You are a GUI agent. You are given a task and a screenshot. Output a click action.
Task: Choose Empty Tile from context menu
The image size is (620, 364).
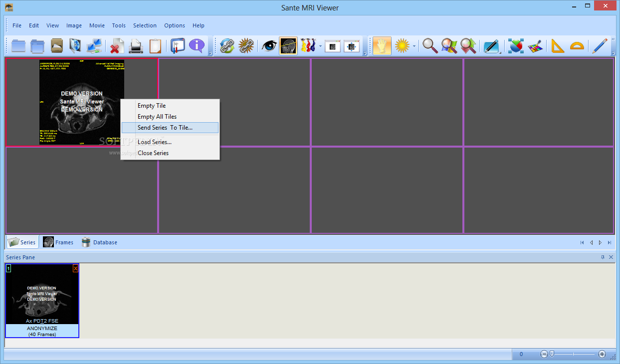(170, 106)
